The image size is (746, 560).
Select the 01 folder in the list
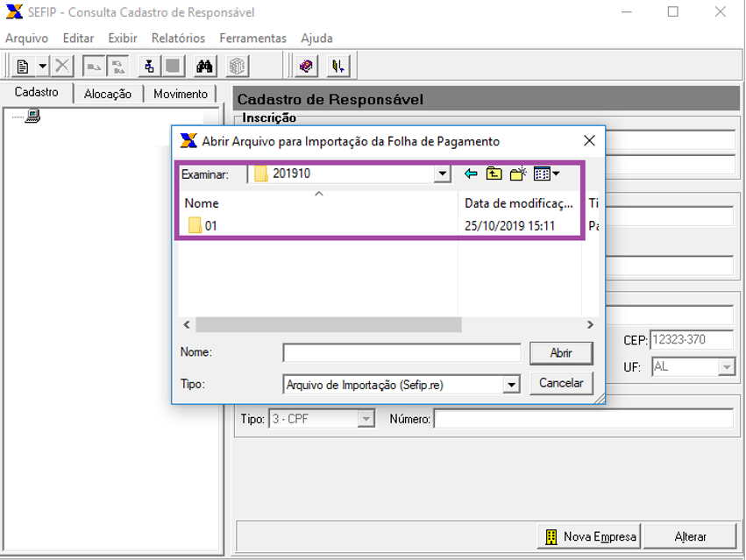point(202,225)
